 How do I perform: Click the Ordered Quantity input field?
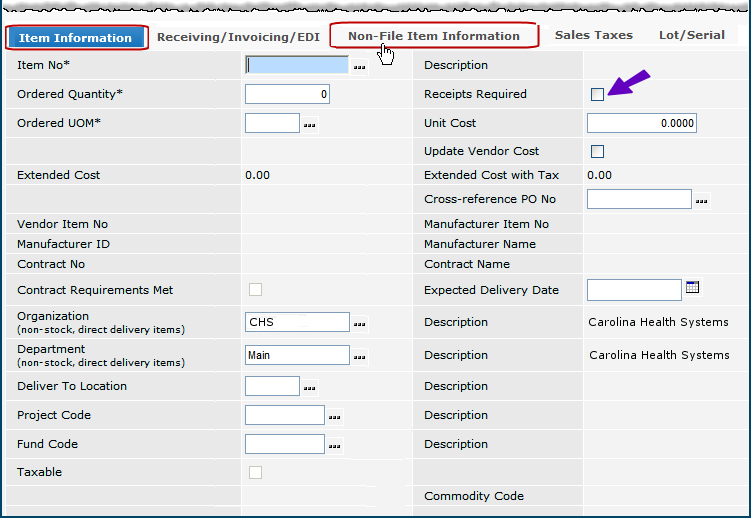click(x=287, y=95)
